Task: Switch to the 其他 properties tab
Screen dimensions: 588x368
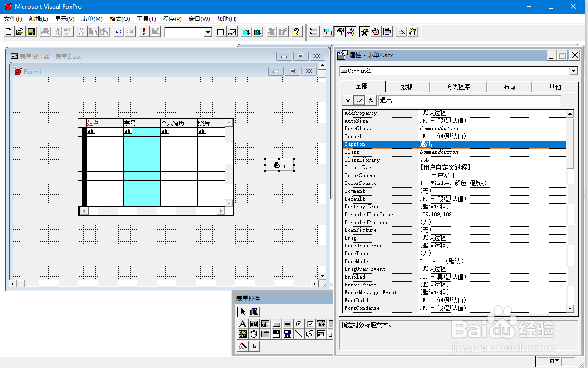Action: (x=555, y=87)
